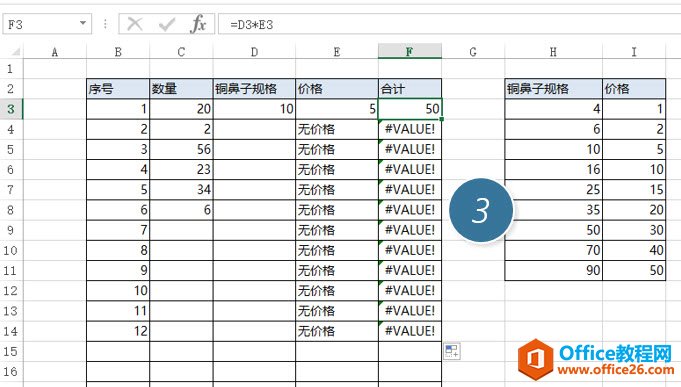Click the Office logo icon in watermark
The image size is (681, 387).
click(536, 359)
